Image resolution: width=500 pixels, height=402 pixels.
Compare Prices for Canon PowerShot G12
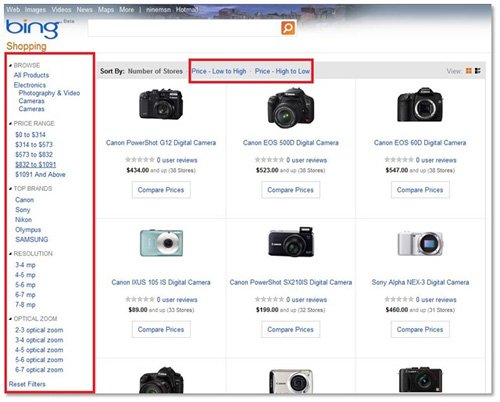coord(161,190)
